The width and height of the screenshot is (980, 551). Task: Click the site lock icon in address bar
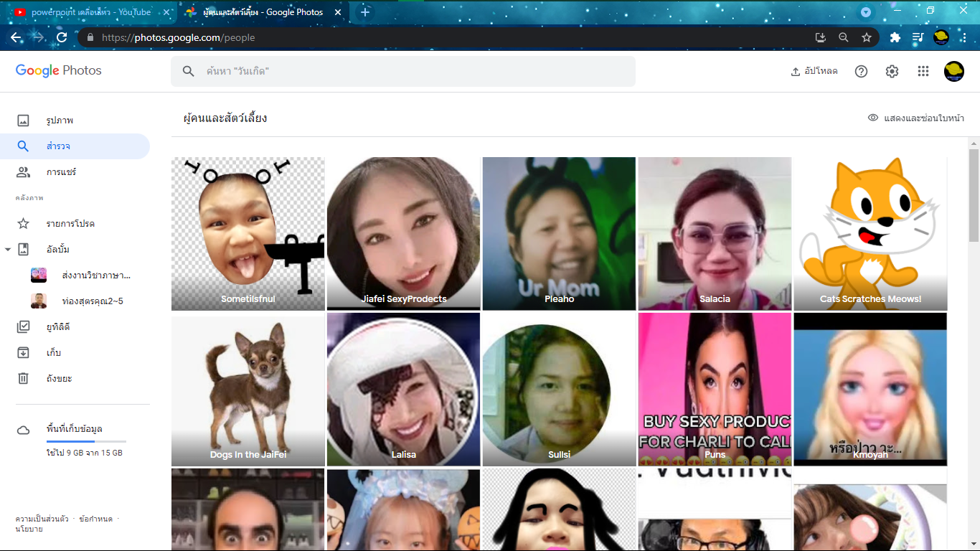coord(90,37)
